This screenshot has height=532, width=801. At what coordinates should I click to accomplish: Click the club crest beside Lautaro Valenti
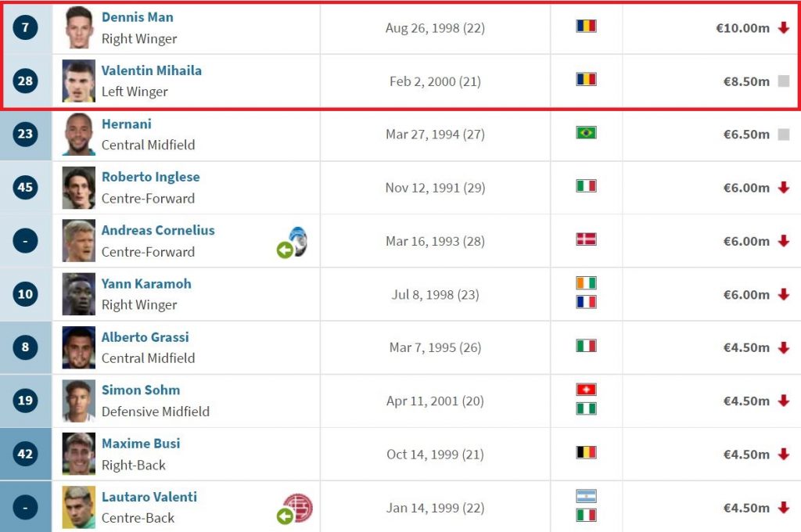click(x=298, y=508)
